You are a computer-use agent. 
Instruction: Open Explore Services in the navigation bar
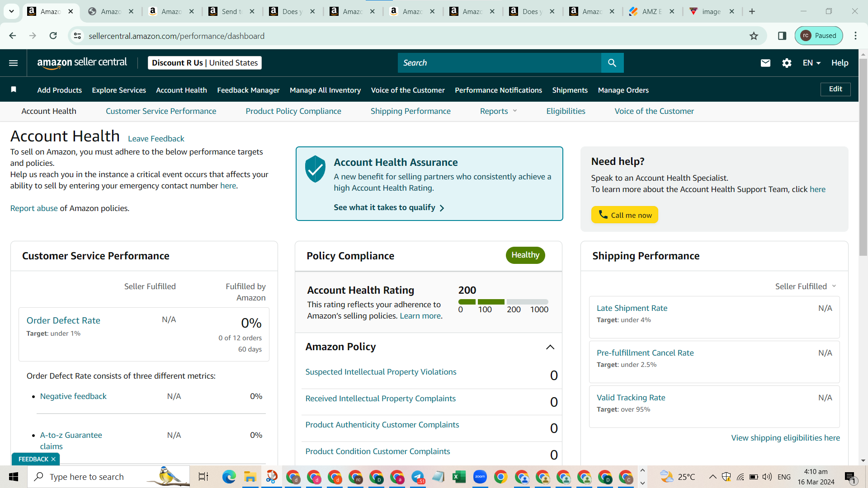tap(119, 90)
